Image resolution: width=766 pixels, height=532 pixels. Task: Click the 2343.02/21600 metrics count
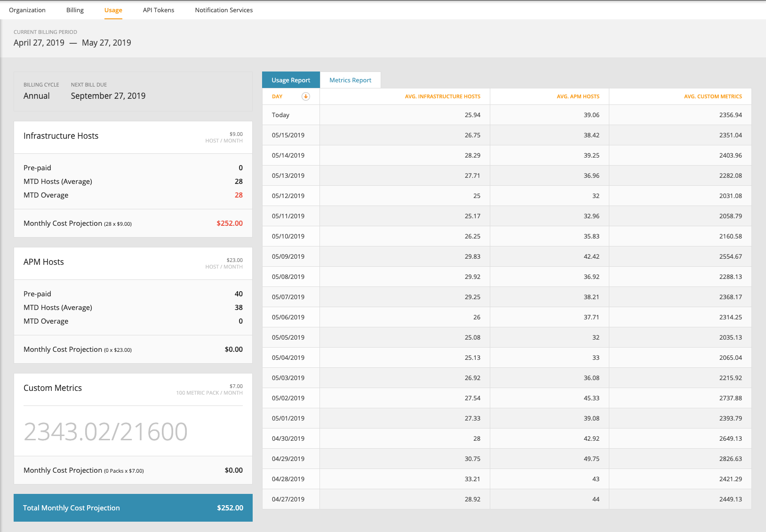(x=105, y=431)
